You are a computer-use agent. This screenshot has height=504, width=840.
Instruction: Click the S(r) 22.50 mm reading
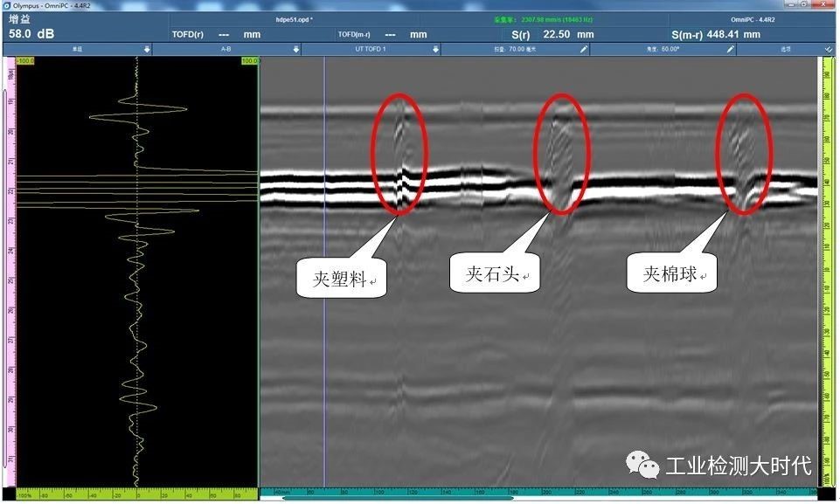552,34
